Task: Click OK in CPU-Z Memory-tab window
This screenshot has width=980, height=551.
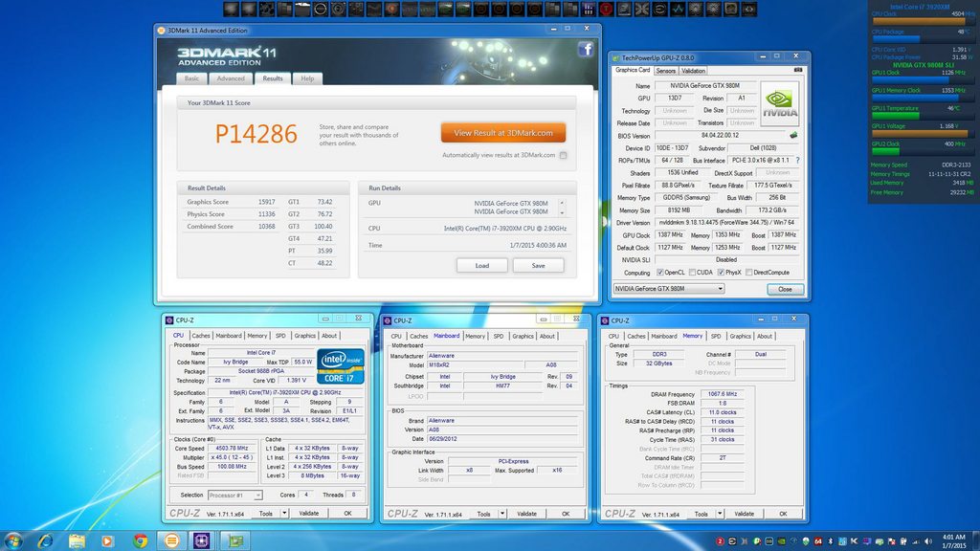Action: 783,514
